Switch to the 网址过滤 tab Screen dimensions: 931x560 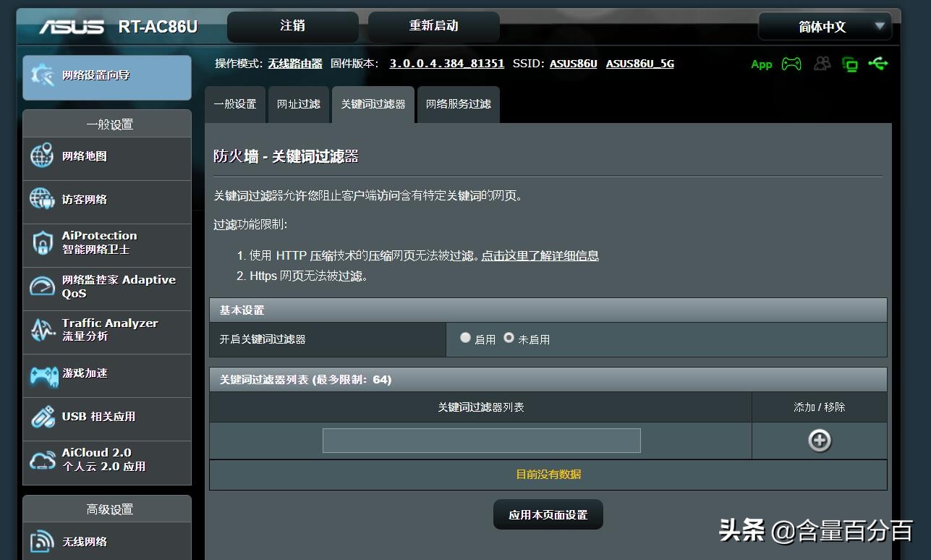coord(298,103)
